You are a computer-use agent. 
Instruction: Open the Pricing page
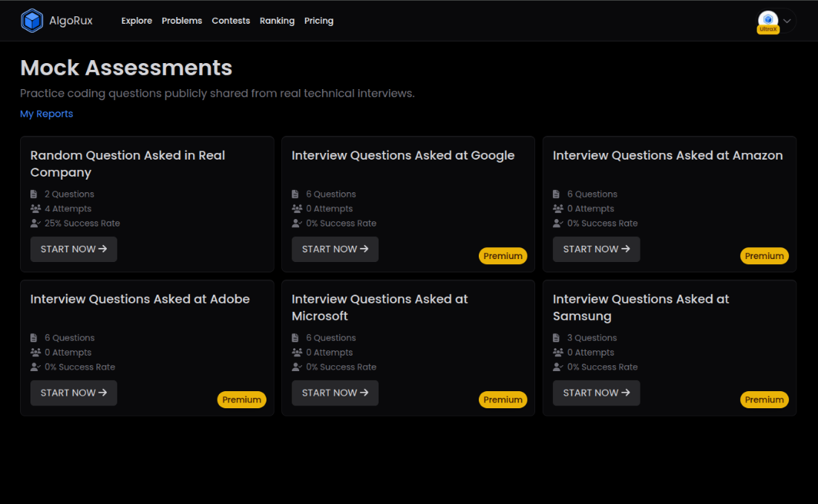(x=318, y=21)
